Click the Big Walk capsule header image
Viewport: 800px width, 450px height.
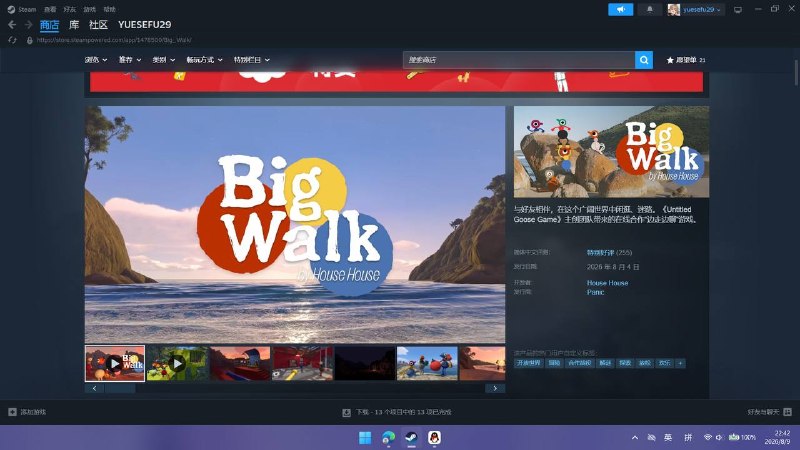[611, 152]
